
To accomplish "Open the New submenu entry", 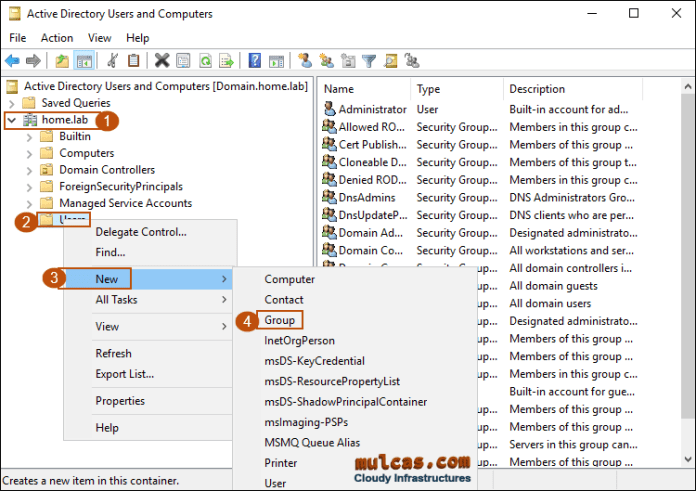I will pos(146,279).
